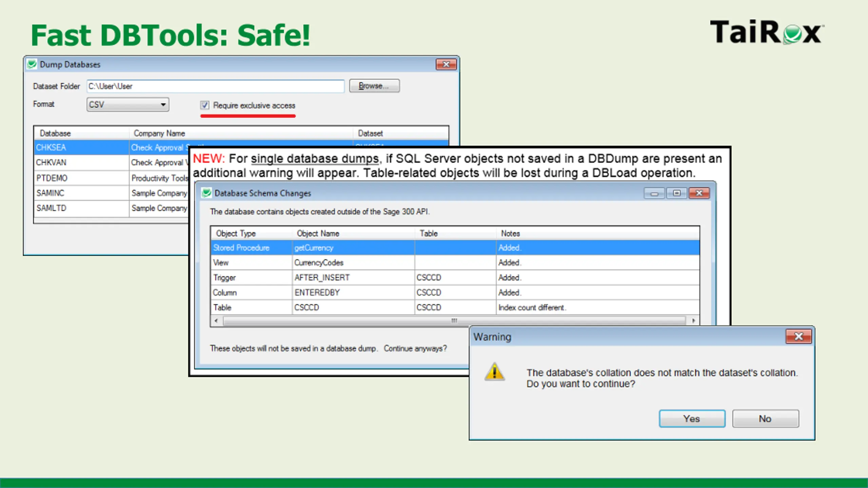Click the AFTER_INSERT object name

(322, 278)
